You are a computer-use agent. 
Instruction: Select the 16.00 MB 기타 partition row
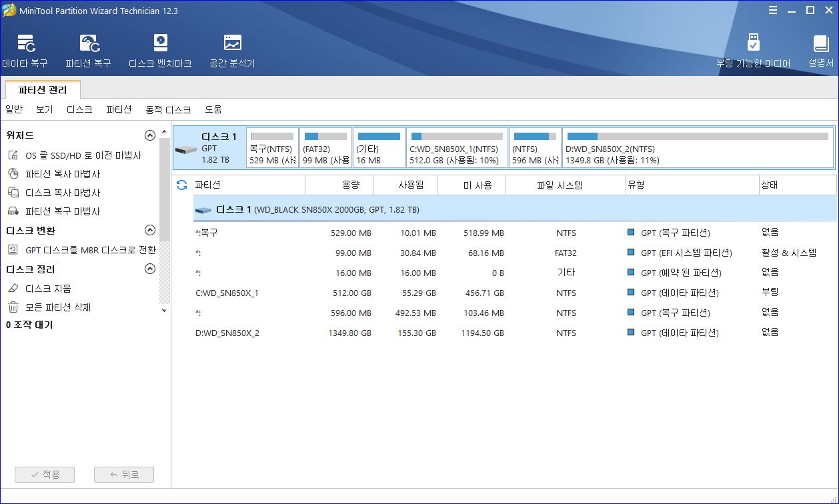(x=515, y=273)
